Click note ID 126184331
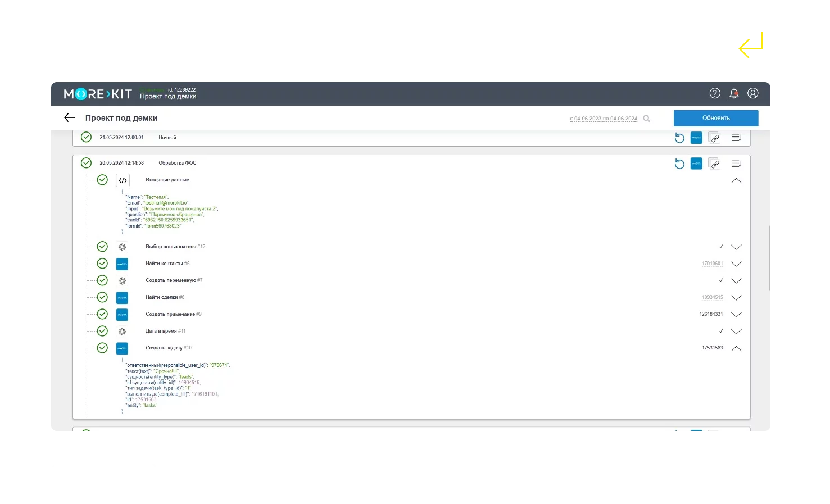Image resolution: width=830 pixels, height=504 pixels. pyautogui.click(x=711, y=314)
